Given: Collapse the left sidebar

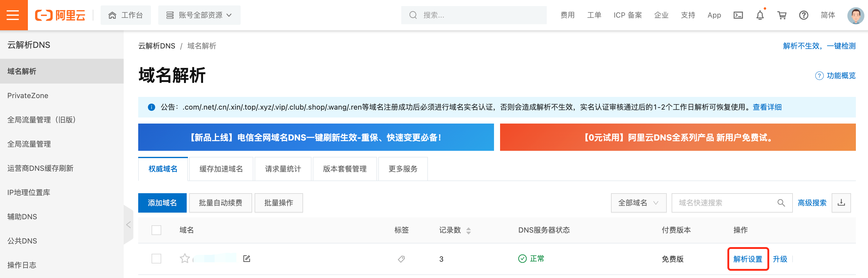Looking at the screenshot, I should pyautogui.click(x=129, y=224).
